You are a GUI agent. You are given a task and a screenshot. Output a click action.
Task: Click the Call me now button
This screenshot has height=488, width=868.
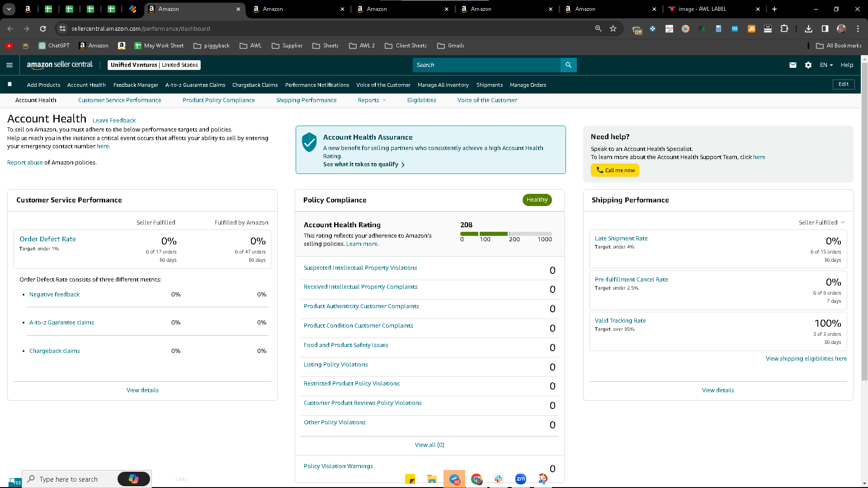(x=615, y=170)
